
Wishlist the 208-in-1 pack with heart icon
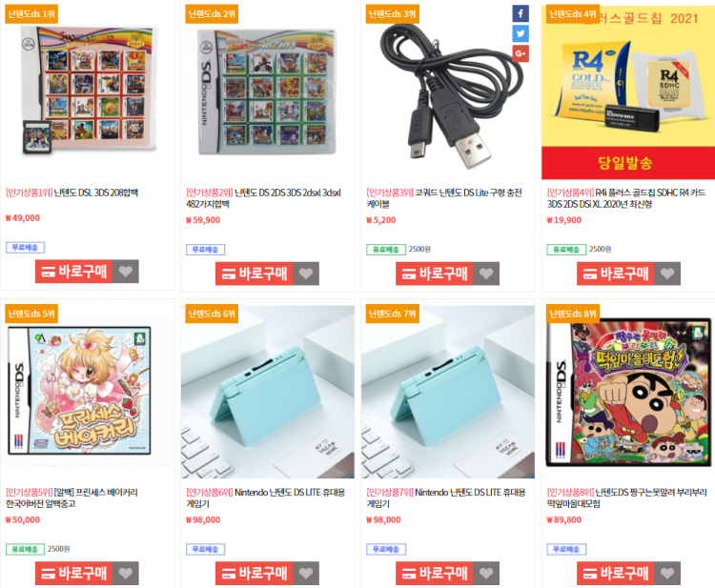tap(126, 272)
